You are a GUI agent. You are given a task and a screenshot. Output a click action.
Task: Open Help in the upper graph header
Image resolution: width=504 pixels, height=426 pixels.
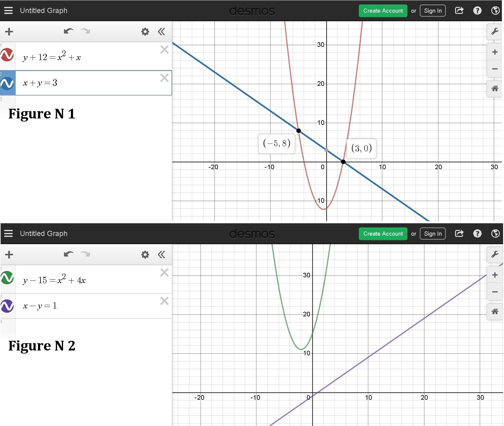(477, 11)
